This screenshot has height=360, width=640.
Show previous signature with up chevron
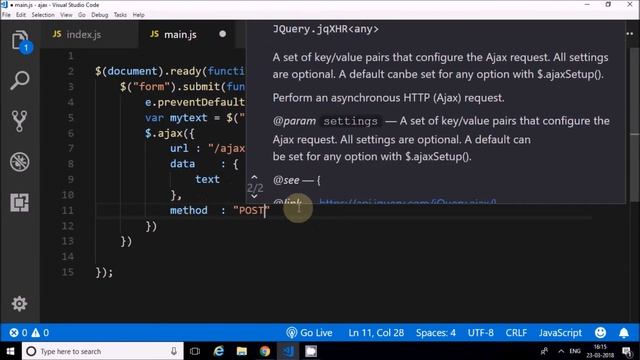254,177
